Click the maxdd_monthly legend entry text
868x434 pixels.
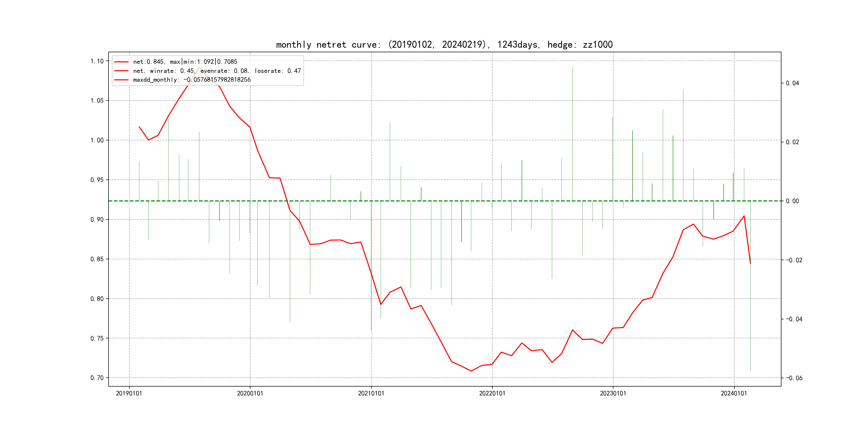coord(192,80)
